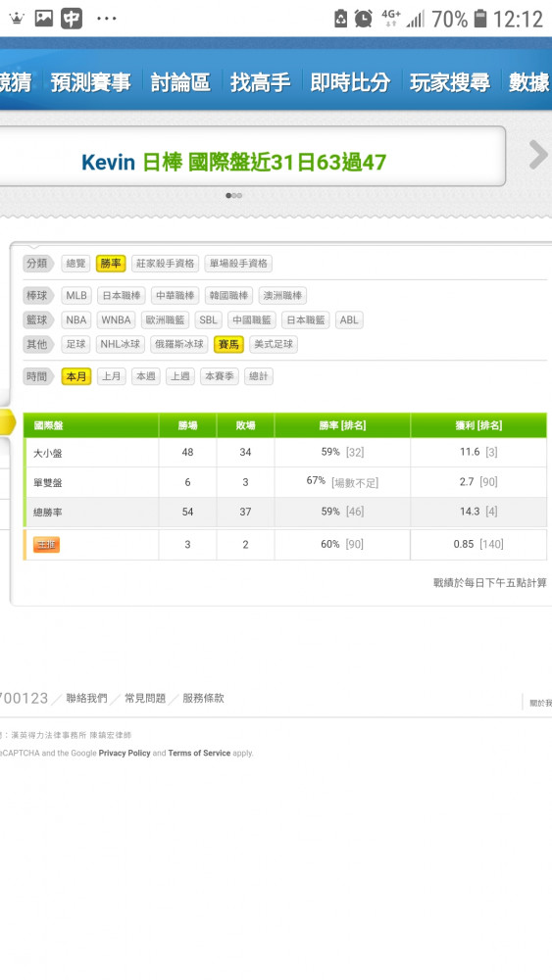Open the 即時比分 navigation tab

[x=350, y=82]
